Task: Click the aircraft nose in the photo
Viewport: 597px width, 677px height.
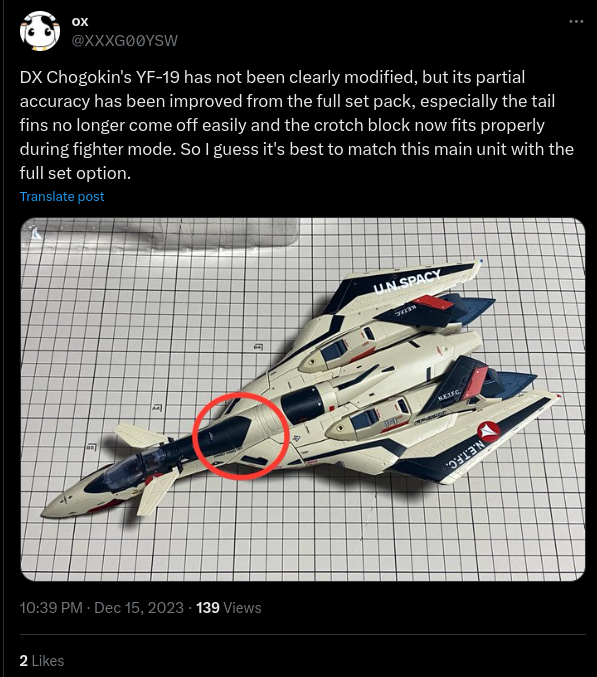Action: coord(58,505)
